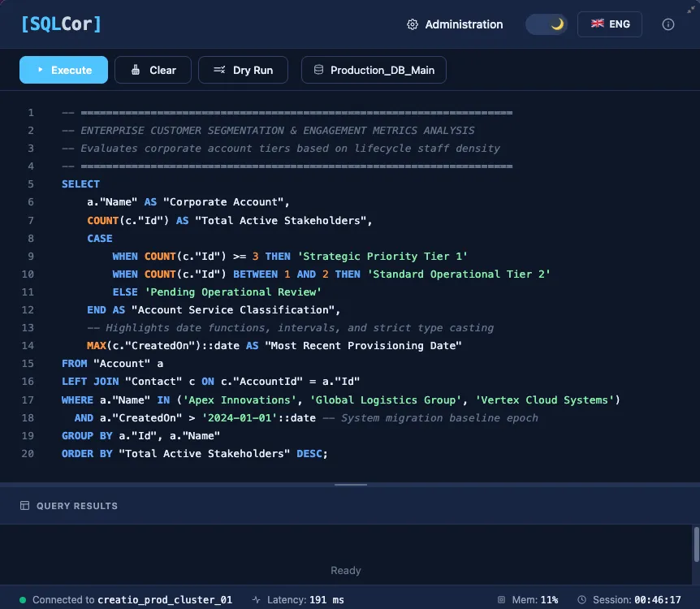Click the SQLCor logo
This screenshot has width=700, height=609.
click(x=61, y=24)
